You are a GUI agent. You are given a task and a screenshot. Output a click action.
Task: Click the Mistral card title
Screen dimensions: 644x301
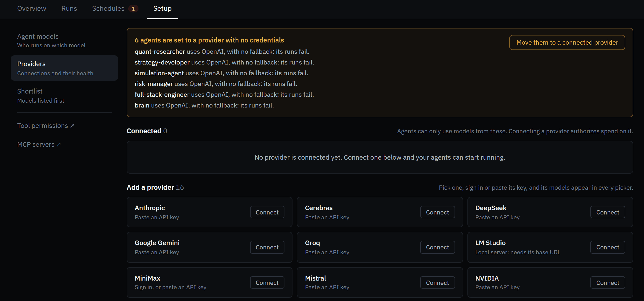(x=315, y=278)
